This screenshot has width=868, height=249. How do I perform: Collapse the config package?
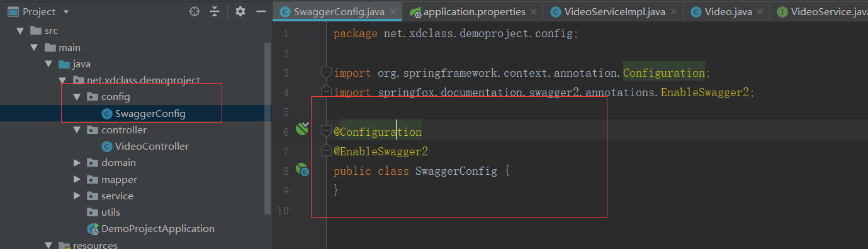[77, 97]
